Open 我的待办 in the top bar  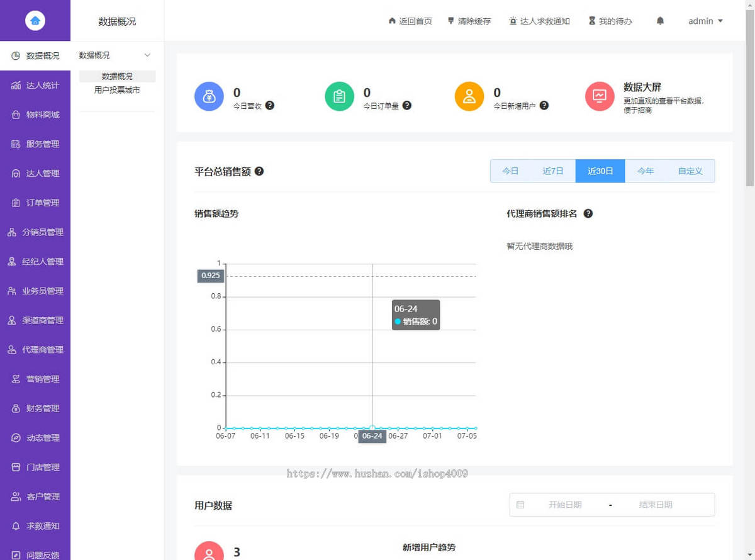pos(610,21)
